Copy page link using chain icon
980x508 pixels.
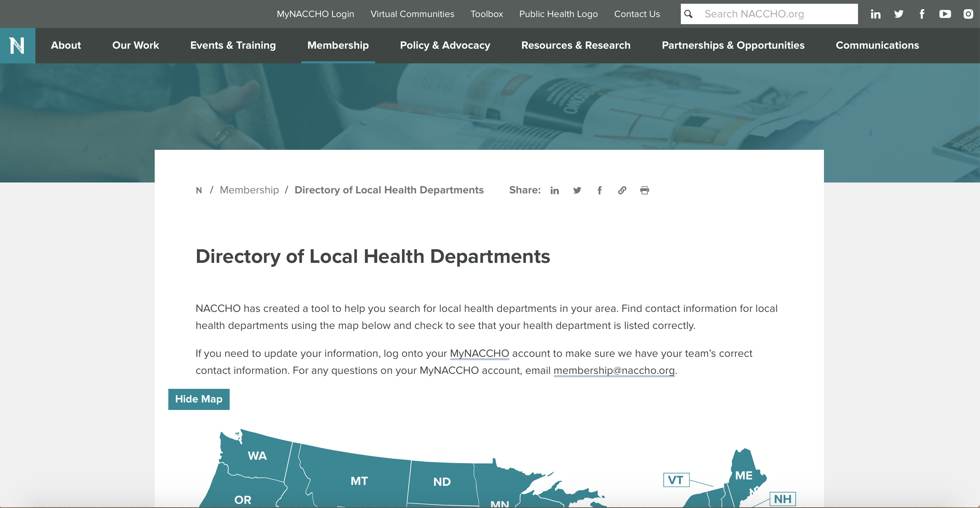click(622, 190)
